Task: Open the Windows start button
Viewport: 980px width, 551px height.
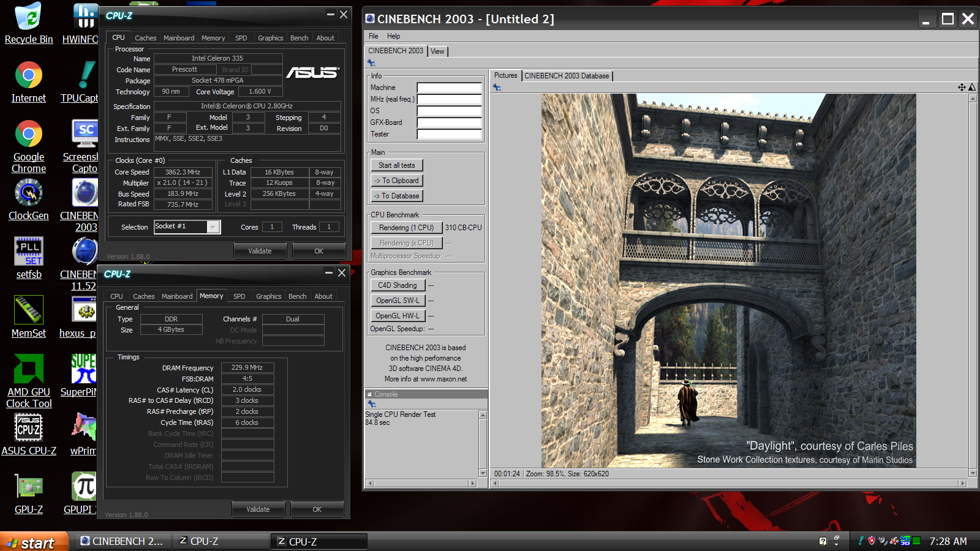Action: pyautogui.click(x=34, y=542)
